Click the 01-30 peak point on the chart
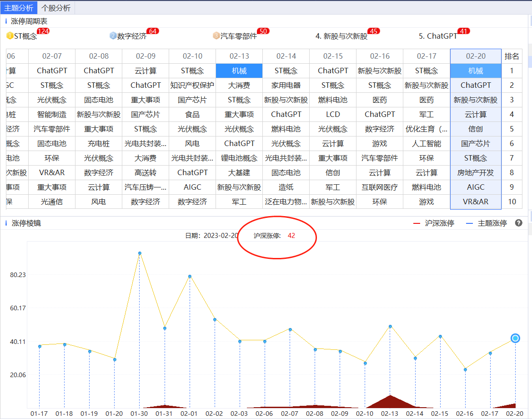The height and width of the screenshot is (419, 532). 140,253
